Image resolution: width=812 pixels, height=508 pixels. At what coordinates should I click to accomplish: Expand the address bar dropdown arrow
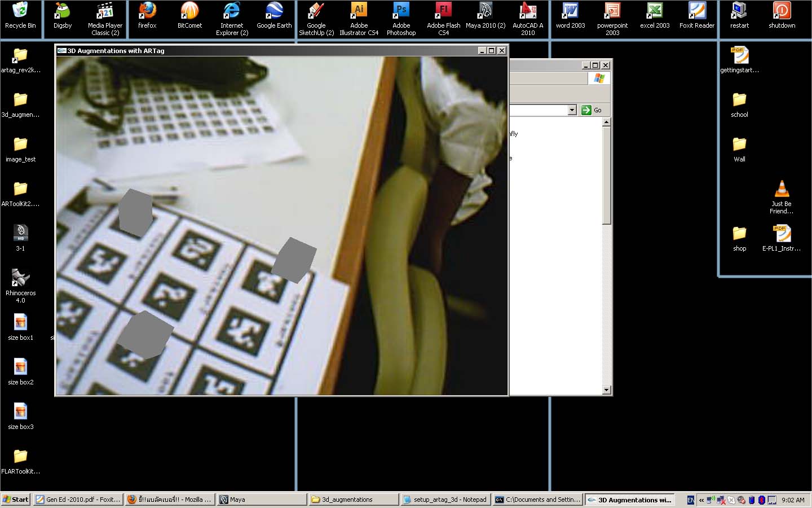[x=572, y=110]
